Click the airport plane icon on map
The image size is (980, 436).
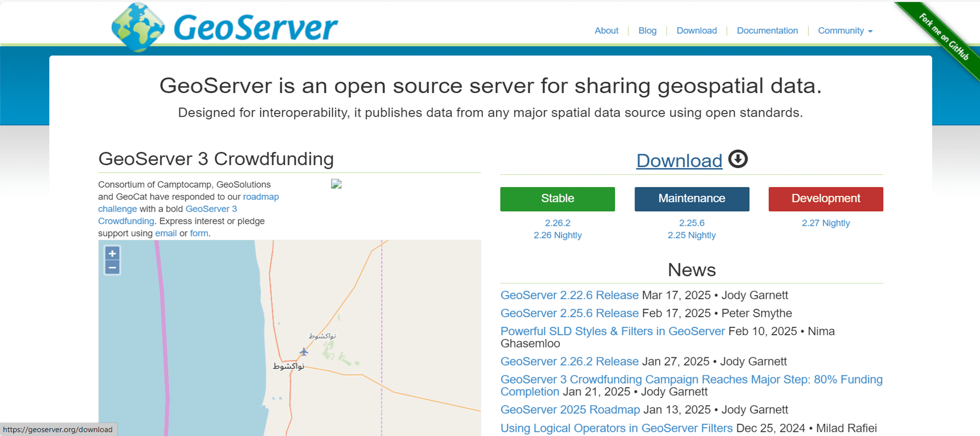304,352
